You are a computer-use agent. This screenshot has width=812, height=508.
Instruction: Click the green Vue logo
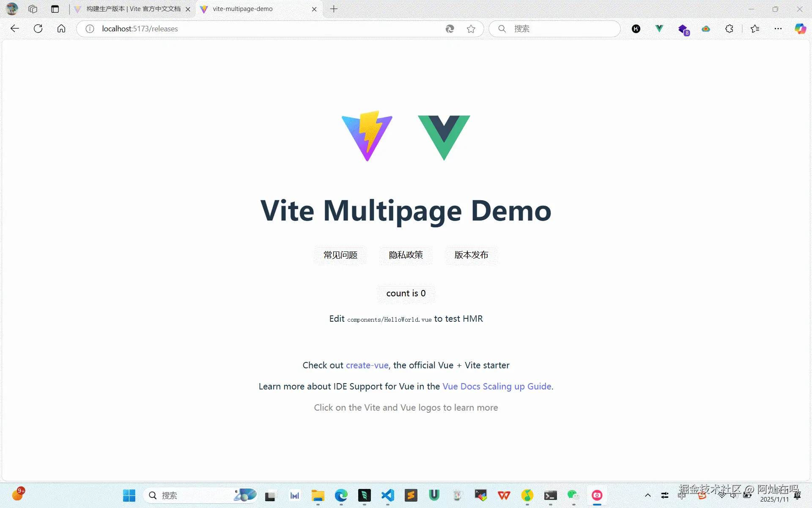[x=444, y=136]
